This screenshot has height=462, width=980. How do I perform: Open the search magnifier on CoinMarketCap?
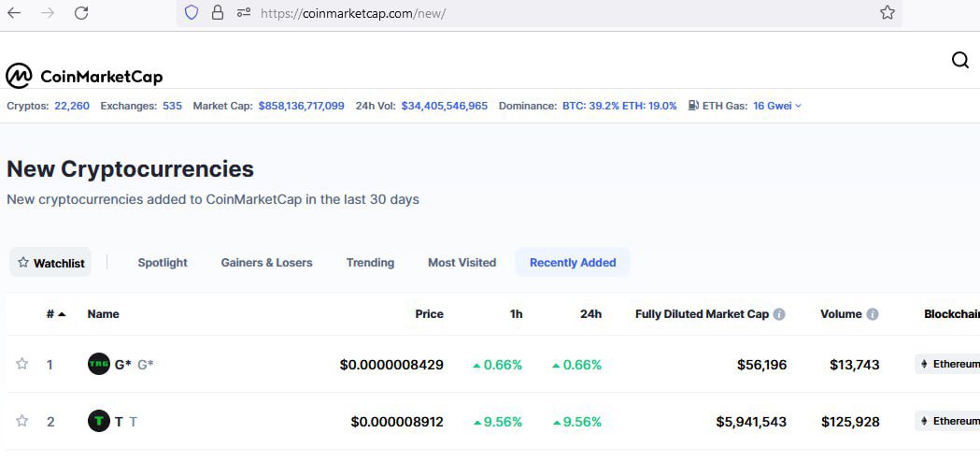960,60
